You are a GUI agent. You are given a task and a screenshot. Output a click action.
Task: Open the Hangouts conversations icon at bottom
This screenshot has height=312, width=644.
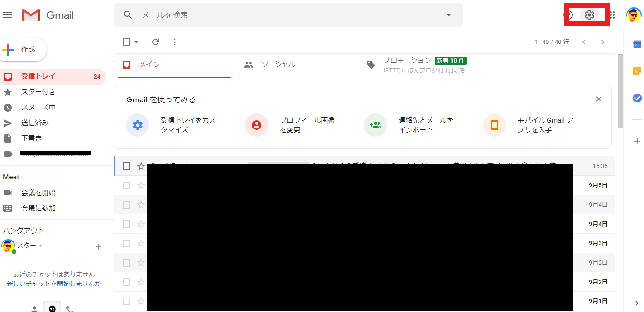(x=52, y=309)
